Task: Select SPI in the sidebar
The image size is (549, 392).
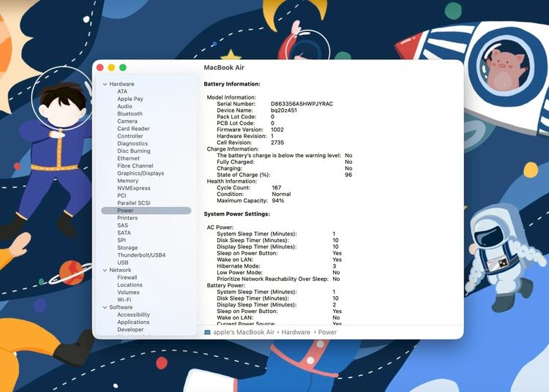Action: click(x=122, y=240)
